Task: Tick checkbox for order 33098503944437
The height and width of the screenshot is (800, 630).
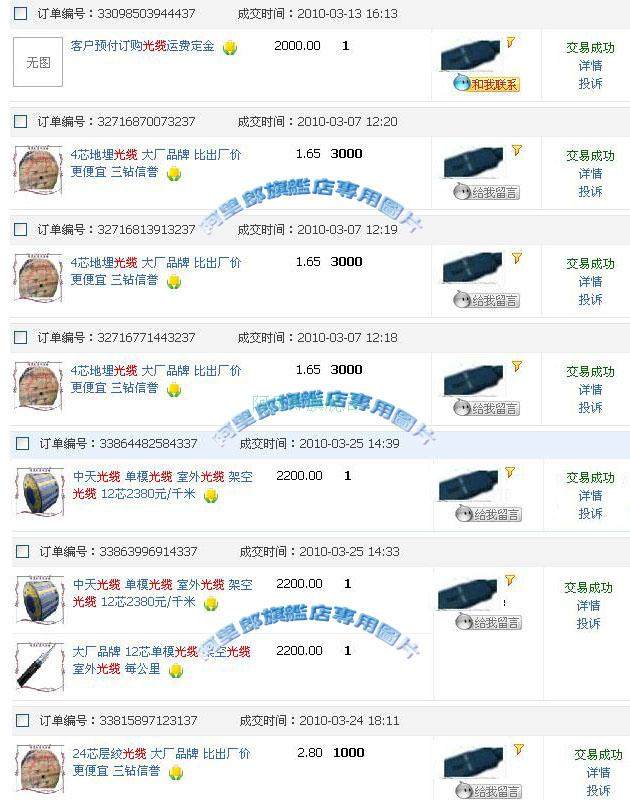Action: [20, 13]
